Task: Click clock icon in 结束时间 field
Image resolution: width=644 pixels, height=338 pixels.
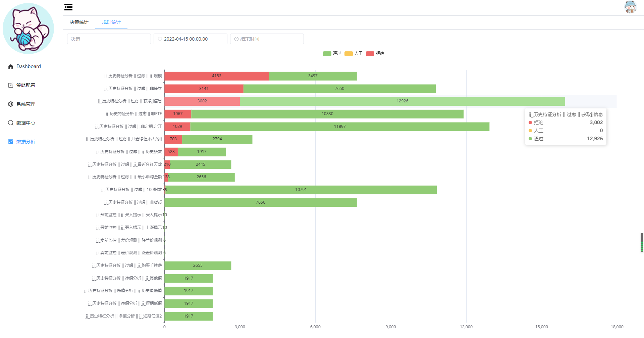Action: pos(236,39)
